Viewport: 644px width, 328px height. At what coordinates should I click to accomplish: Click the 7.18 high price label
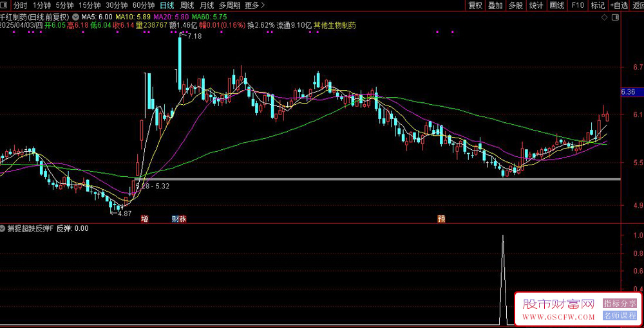[x=194, y=36]
